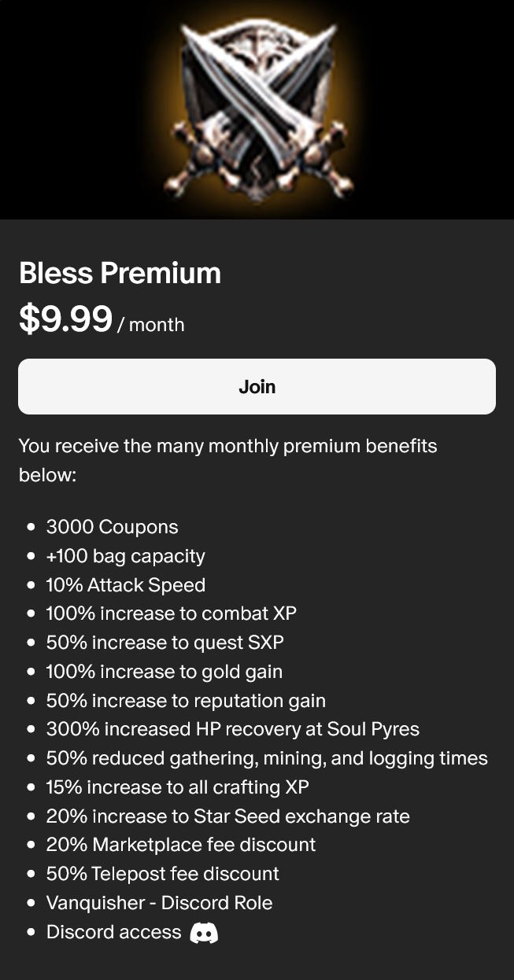514x980 pixels.
Task: Click the Bless Premium crossed-swords emblem
Action: (x=257, y=110)
